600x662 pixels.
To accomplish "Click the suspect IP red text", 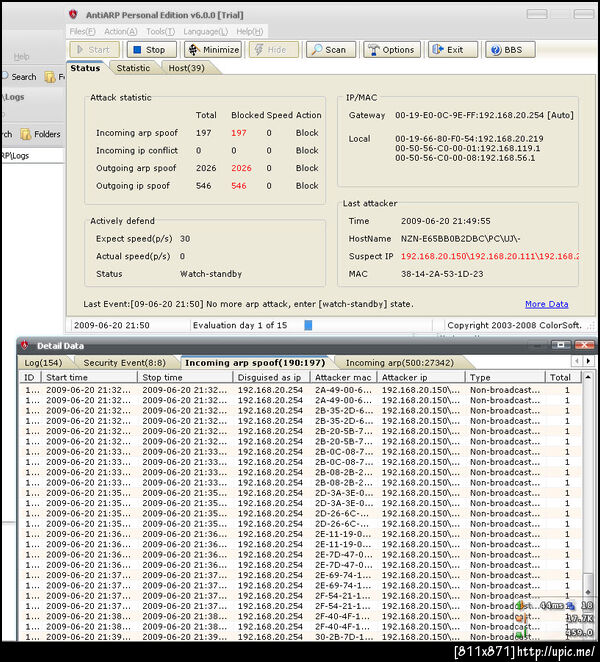I will coord(490,256).
